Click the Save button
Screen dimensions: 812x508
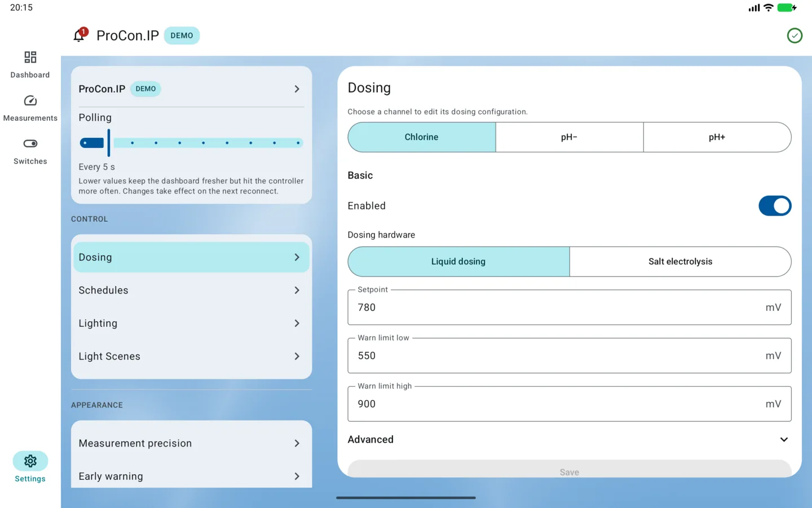(570, 470)
